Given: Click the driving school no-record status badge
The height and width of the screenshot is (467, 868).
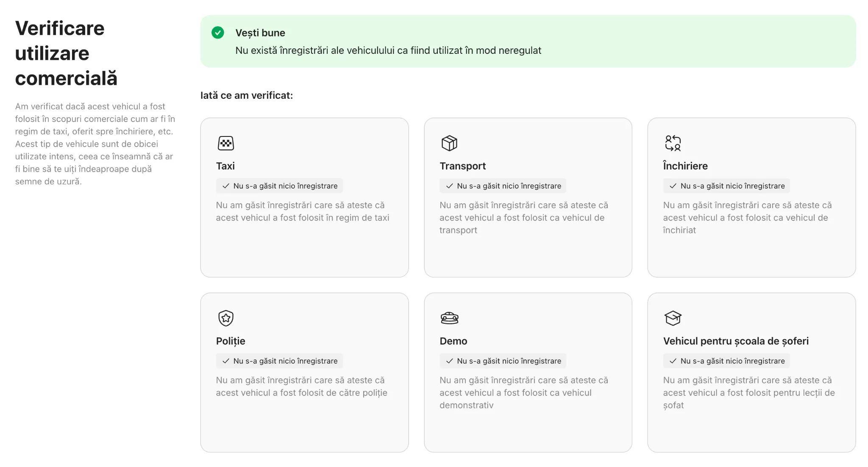Looking at the screenshot, I should 726,361.
